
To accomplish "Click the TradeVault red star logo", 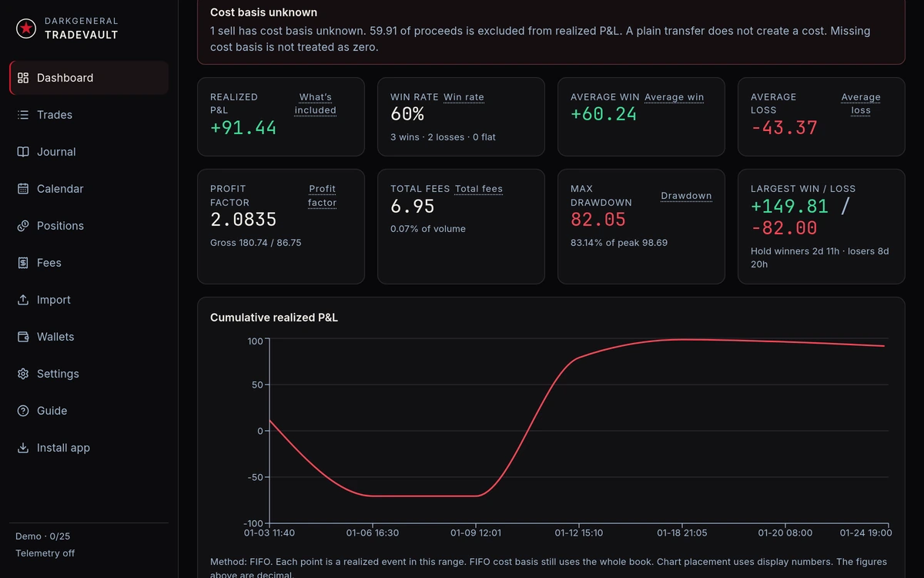I will pos(27,29).
